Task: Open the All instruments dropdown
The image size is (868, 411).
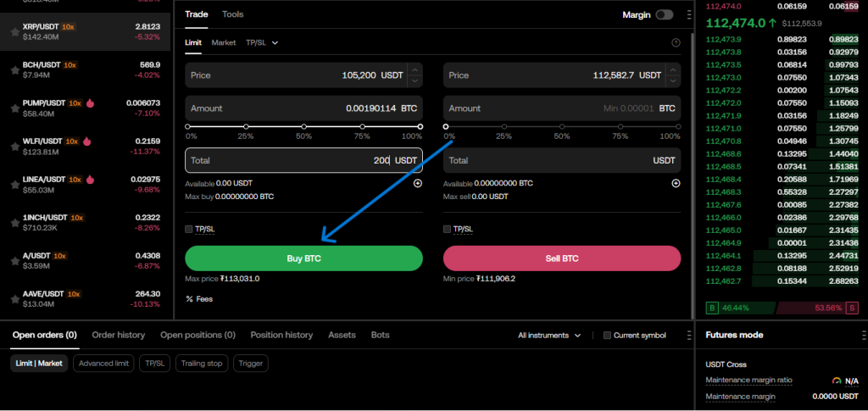Action: coord(549,336)
